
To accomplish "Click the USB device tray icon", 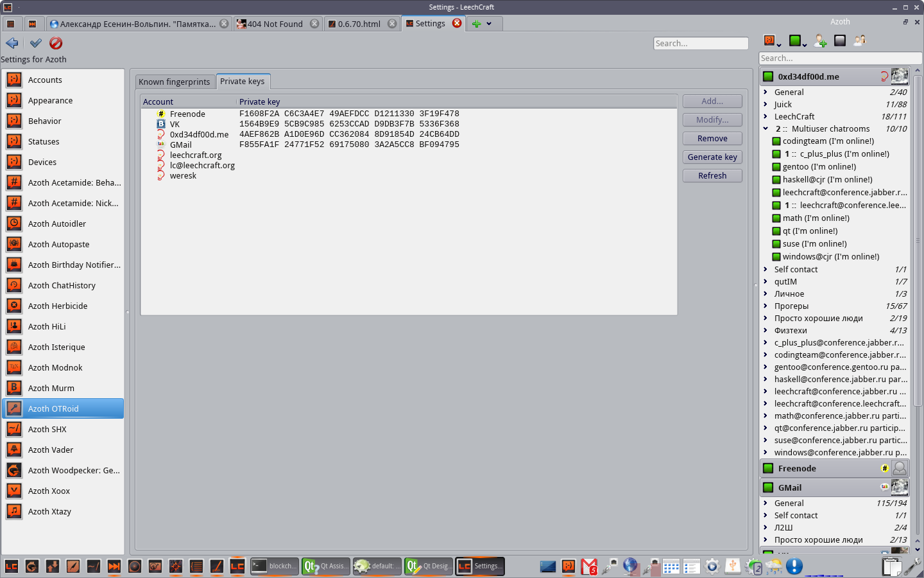I will pos(733,566).
